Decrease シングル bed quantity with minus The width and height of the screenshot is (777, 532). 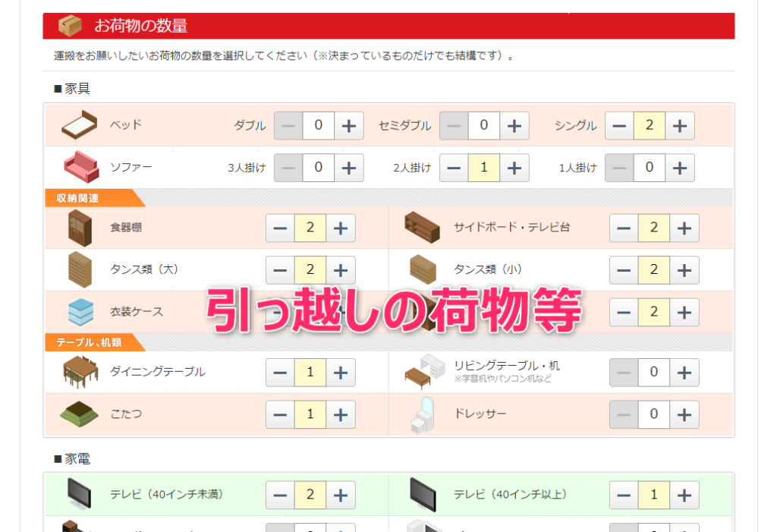tap(619, 125)
